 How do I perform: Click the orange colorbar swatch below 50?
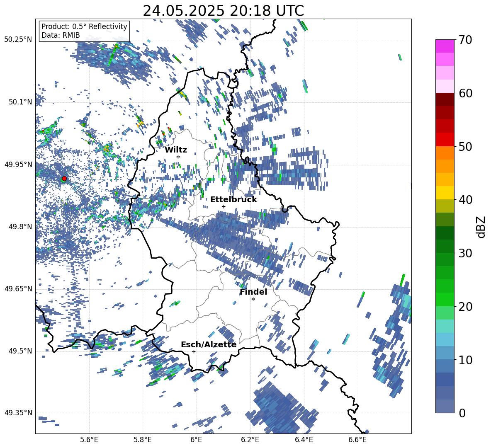coord(445,153)
